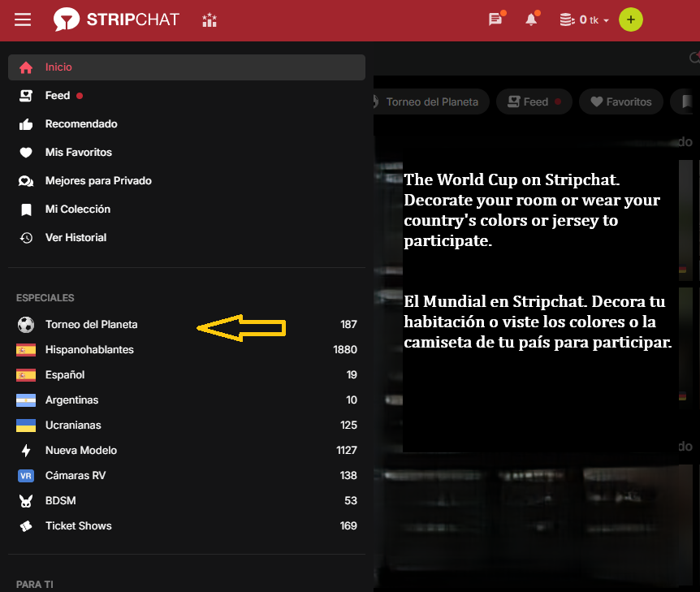Click the Feed chip icon
Viewport: 700px width, 592px height.
tap(514, 102)
